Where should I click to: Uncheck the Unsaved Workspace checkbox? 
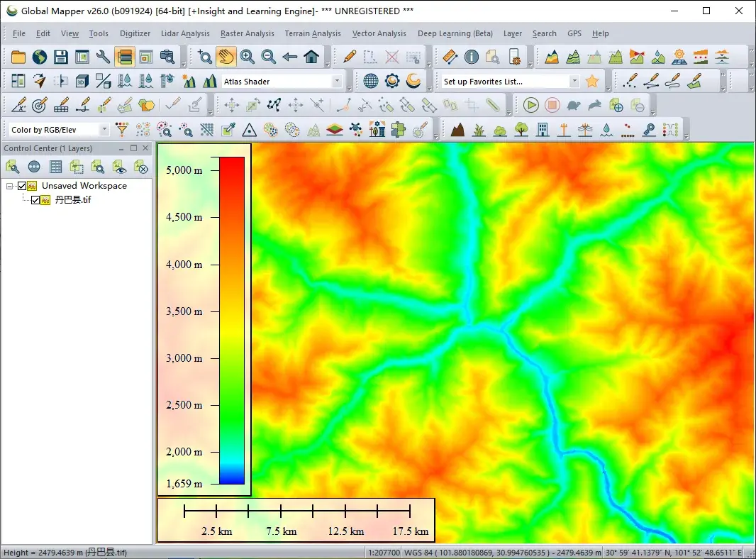pos(22,186)
